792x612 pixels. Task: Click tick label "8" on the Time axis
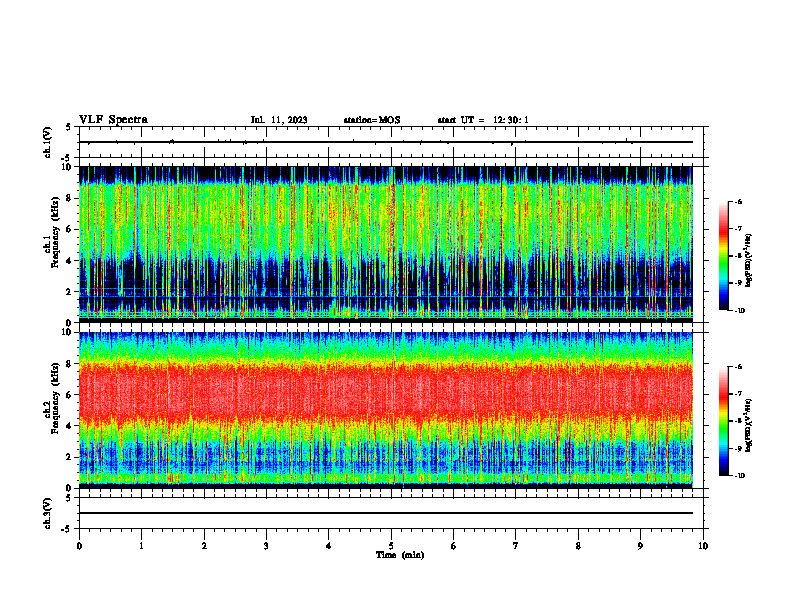pos(578,545)
